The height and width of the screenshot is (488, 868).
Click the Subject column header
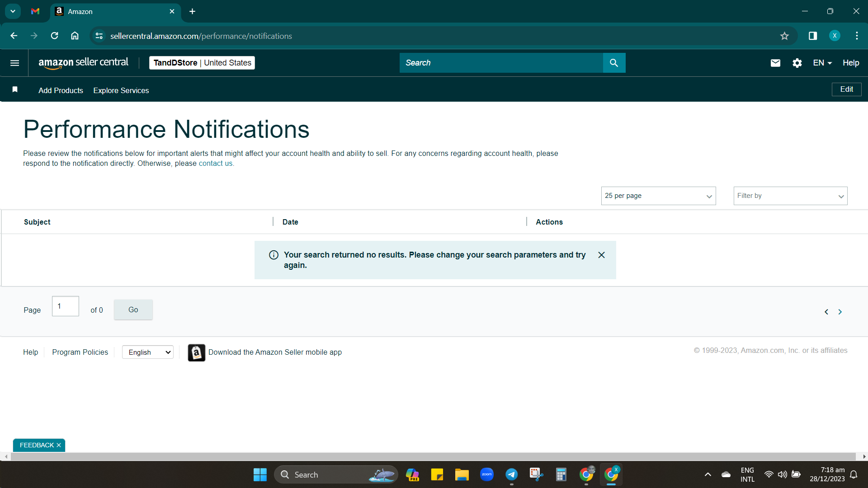(37, 222)
